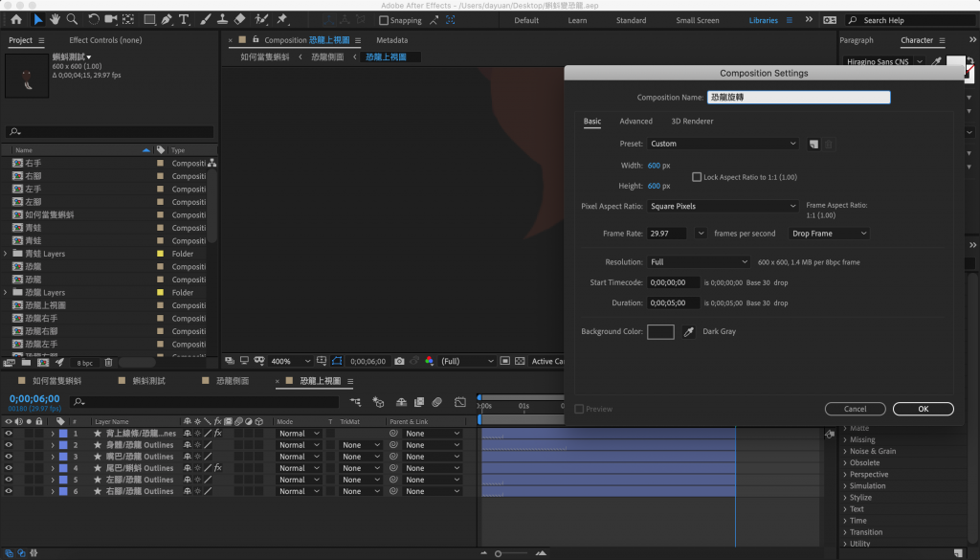Switch to the Advanced tab
The width and height of the screenshot is (980, 560).
click(635, 122)
